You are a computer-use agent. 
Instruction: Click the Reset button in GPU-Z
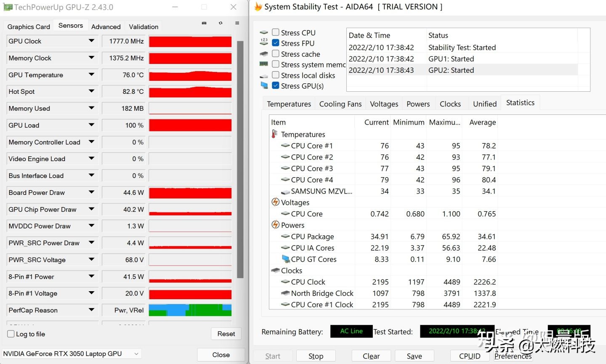point(226,334)
